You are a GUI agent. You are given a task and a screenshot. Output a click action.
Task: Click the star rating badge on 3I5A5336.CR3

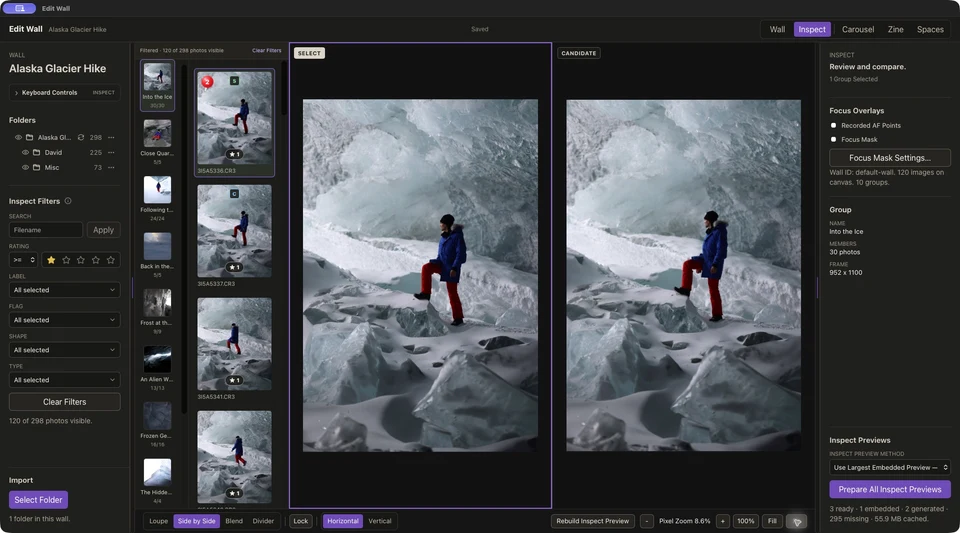234,154
